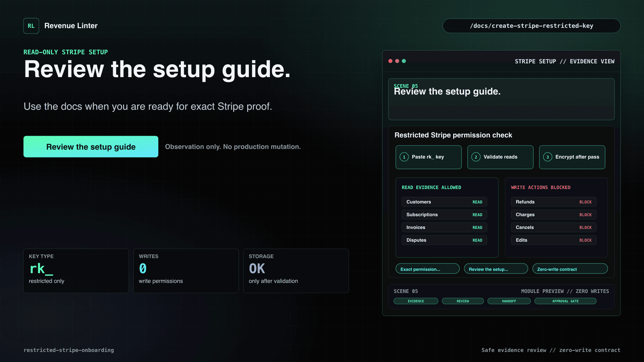Select the Validate reads step

click(500, 157)
